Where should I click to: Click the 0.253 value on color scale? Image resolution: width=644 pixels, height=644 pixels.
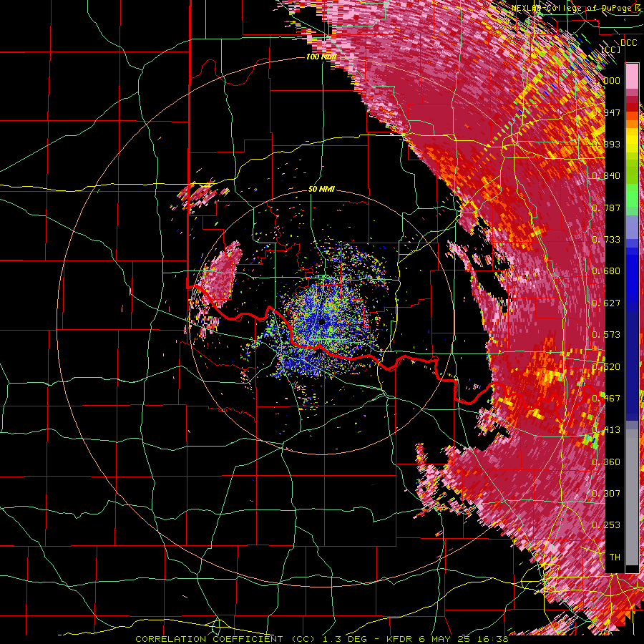(x=606, y=525)
